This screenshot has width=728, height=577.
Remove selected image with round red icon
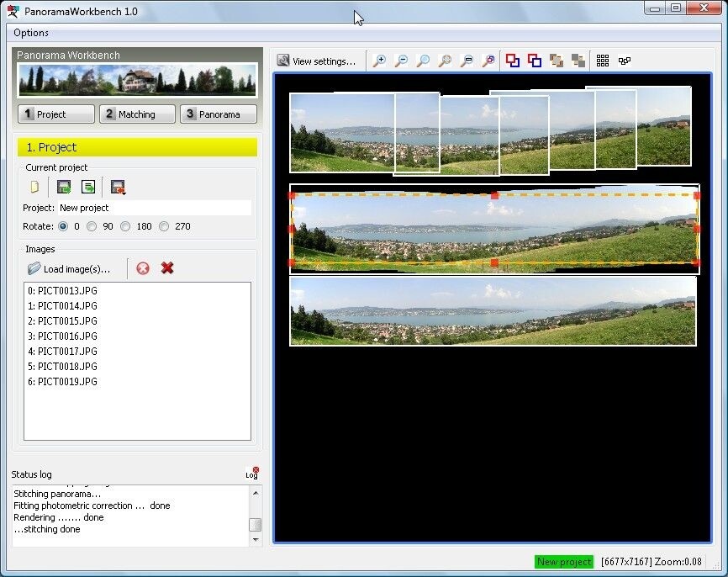pyautogui.click(x=143, y=268)
